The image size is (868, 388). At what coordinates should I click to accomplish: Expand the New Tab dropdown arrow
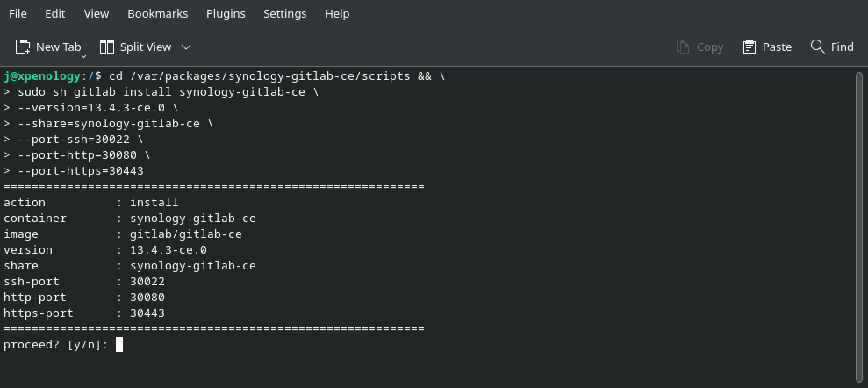click(84, 56)
